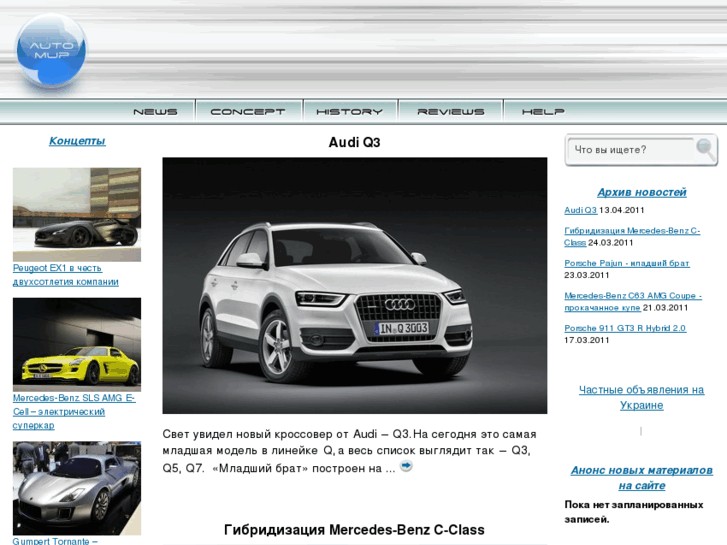Open the silver Gumpert Tornante thumbnail
The height and width of the screenshot is (545, 727).
(x=77, y=488)
